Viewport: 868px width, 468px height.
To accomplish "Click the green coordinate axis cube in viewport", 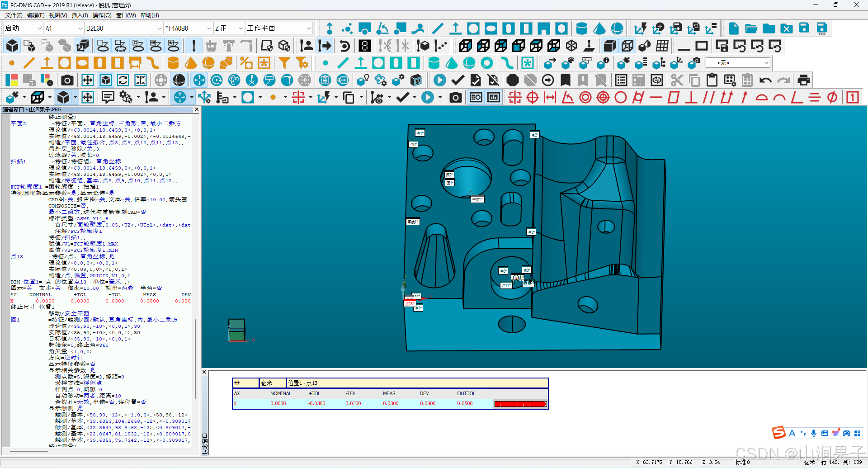I will 237,330.
